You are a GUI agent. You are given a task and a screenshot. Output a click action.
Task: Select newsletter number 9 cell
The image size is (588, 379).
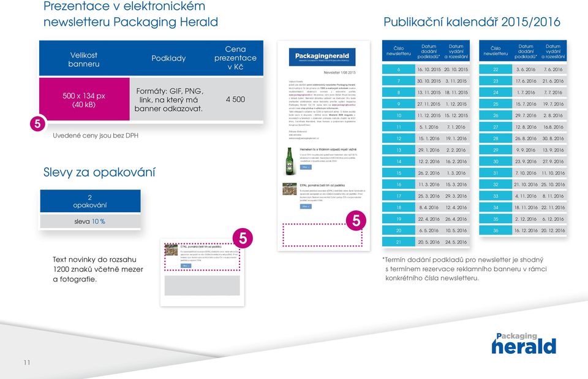(399, 104)
